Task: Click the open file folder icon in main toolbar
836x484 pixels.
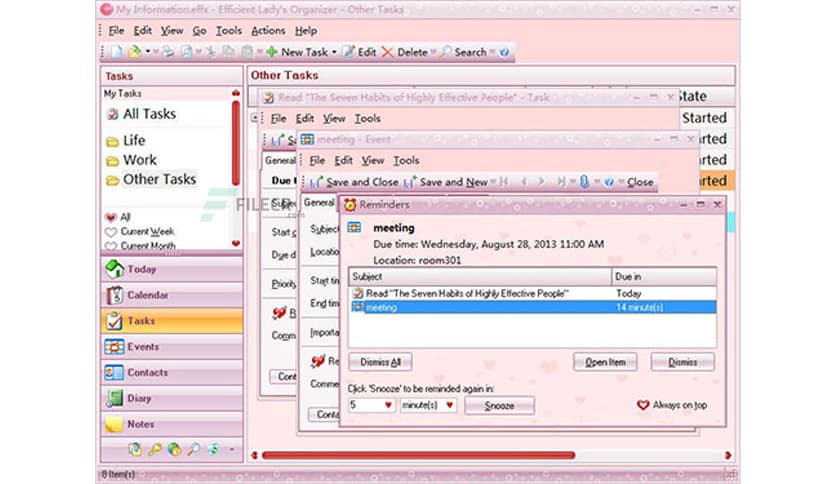Action: [134, 52]
